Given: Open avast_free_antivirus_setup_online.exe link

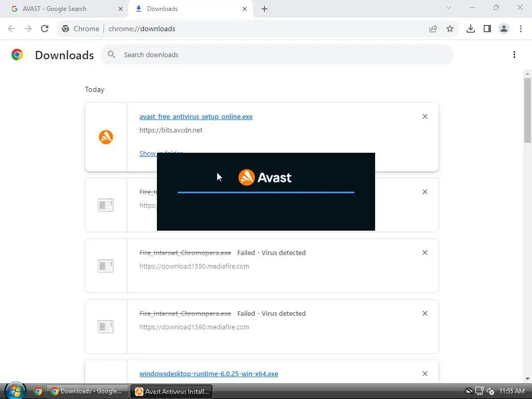Looking at the screenshot, I should click(196, 116).
